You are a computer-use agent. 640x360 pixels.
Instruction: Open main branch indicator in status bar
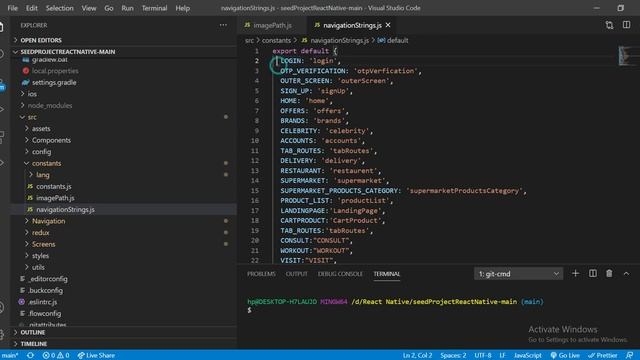(x=10, y=355)
